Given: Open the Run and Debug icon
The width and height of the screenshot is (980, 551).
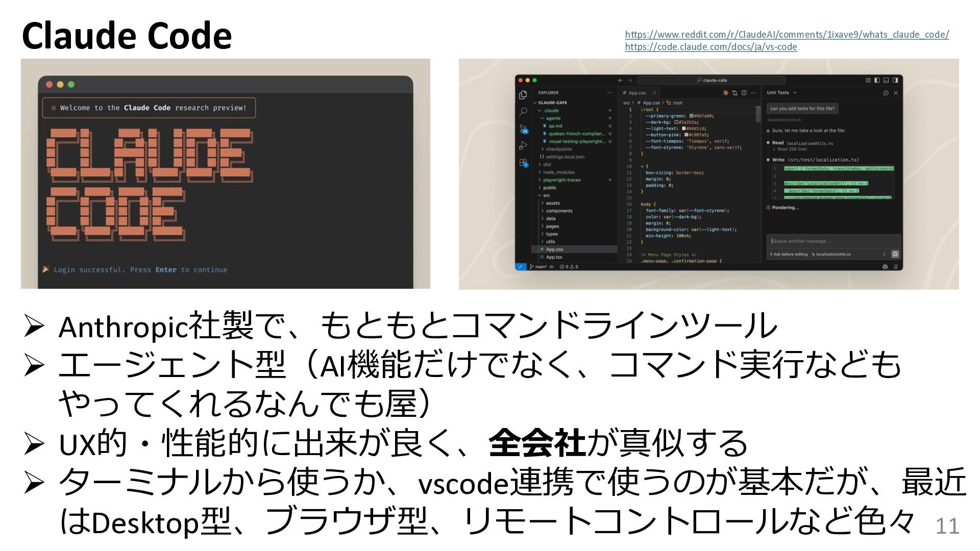Looking at the screenshot, I should click(x=523, y=146).
